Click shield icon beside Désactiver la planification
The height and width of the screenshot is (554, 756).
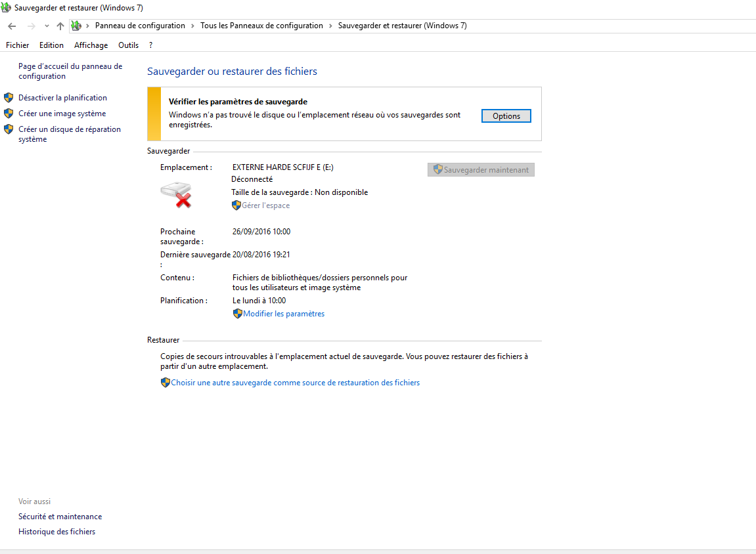[x=9, y=98]
